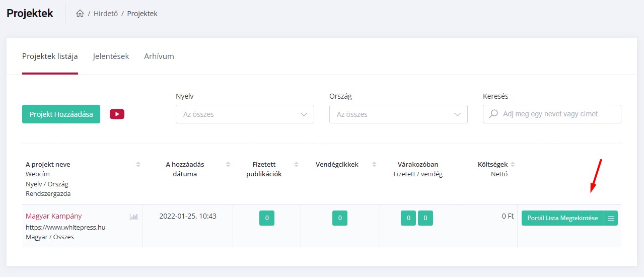Click the Magyar / Összes text

point(50,237)
